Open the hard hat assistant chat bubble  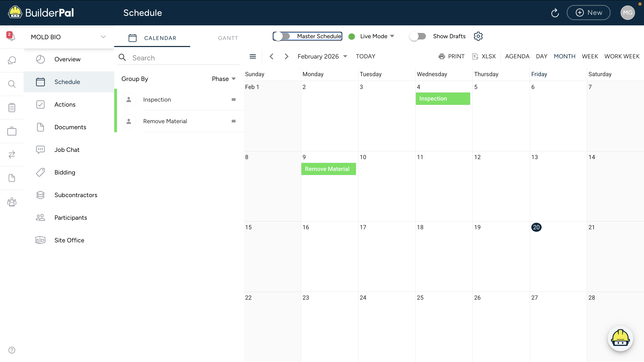point(620,338)
